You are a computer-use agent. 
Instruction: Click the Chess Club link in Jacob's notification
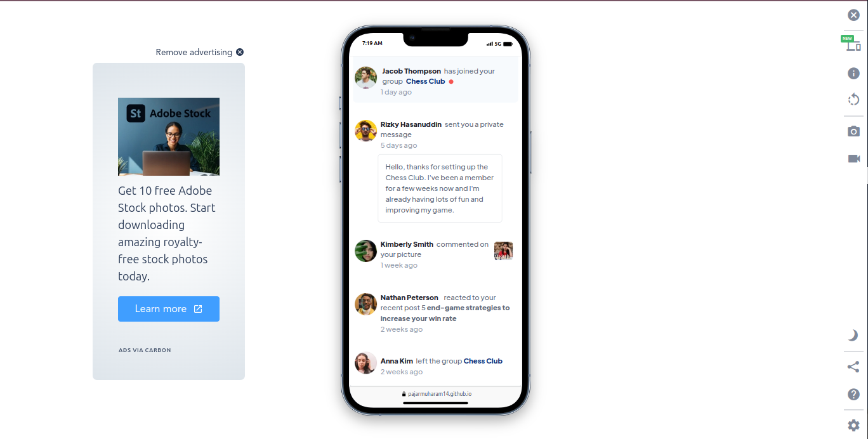coord(425,81)
